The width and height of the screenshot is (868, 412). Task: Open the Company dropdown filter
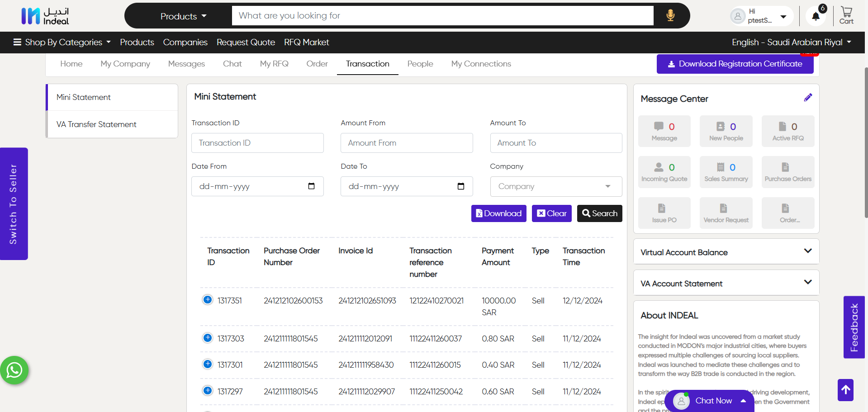[556, 186]
